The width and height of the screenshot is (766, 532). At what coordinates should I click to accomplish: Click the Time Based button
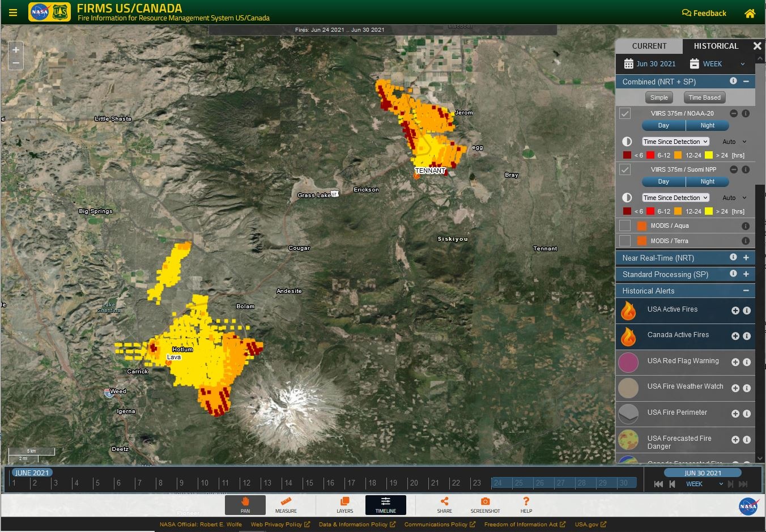[704, 97]
